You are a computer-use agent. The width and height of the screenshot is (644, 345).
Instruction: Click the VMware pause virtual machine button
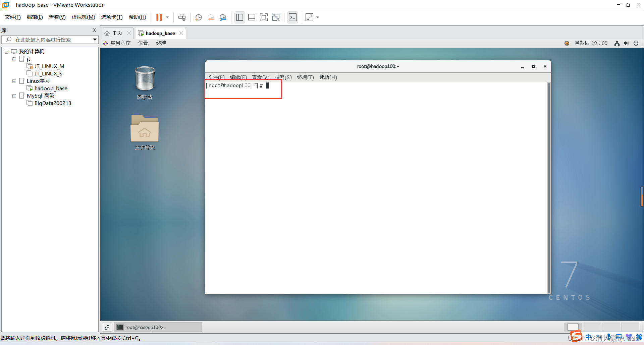click(x=159, y=17)
